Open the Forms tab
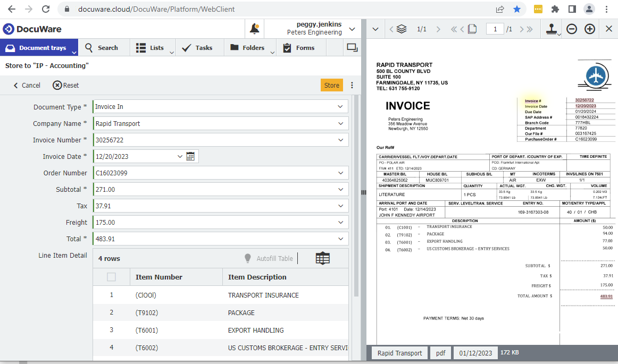The height and width of the screenshot is (364, 618). (x=300, y=48)
